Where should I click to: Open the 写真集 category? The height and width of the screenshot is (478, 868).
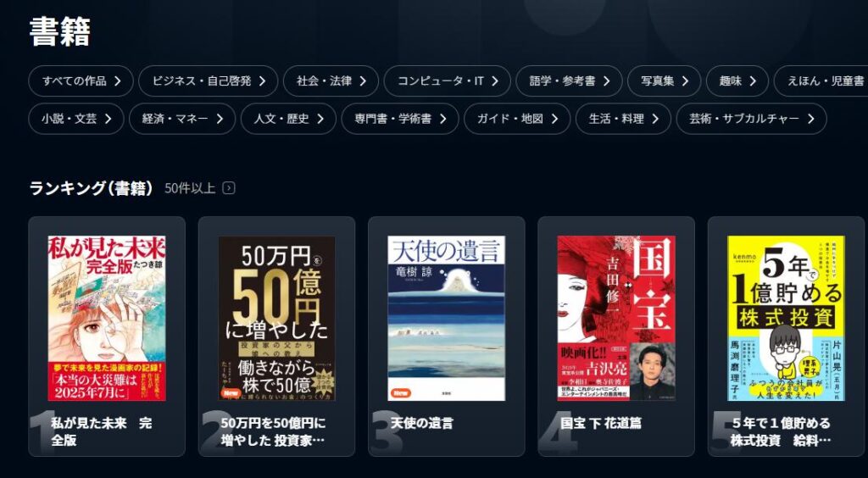pos(665,81)
